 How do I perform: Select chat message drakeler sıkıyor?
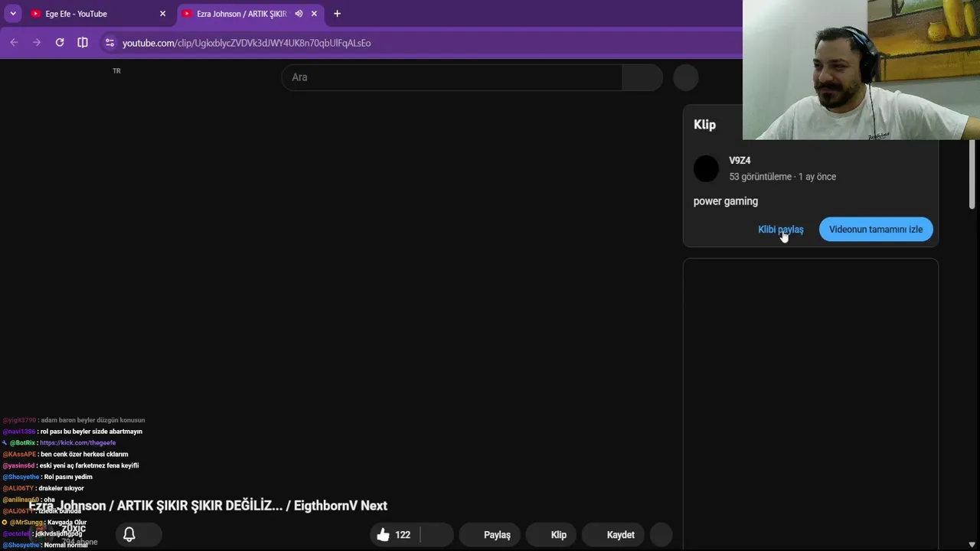point(61,488)
